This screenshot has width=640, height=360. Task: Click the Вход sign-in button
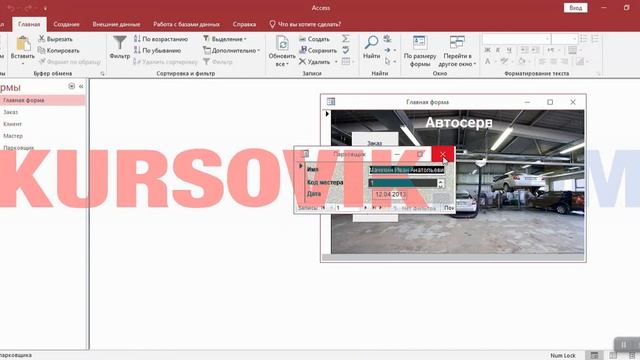click(x=576, y=8)
